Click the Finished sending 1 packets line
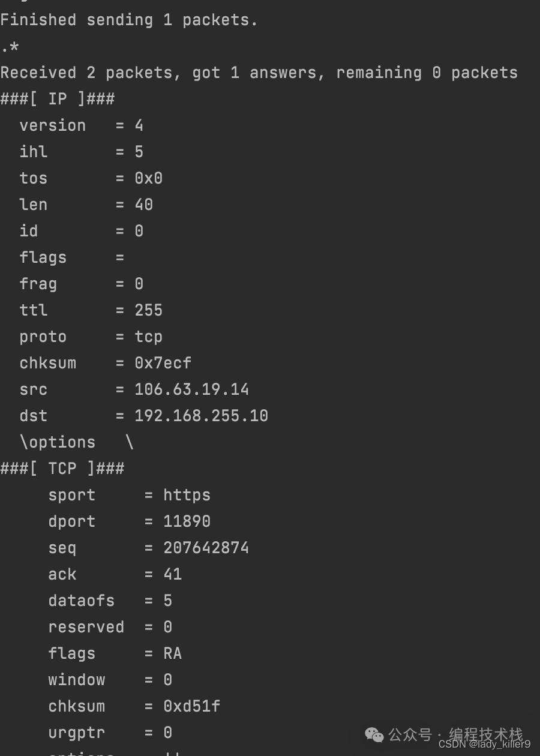This screenshot has width=540, height=756. point(129,20)
